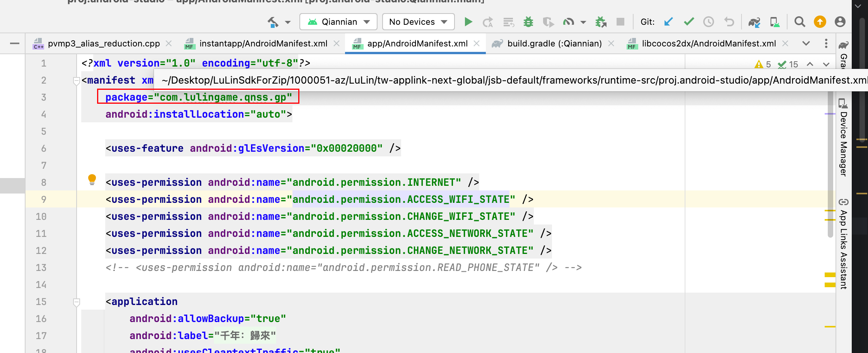Expand the dropdown arrow beside the hammer icon
868x353 pixels.
(x=288, y=22)
